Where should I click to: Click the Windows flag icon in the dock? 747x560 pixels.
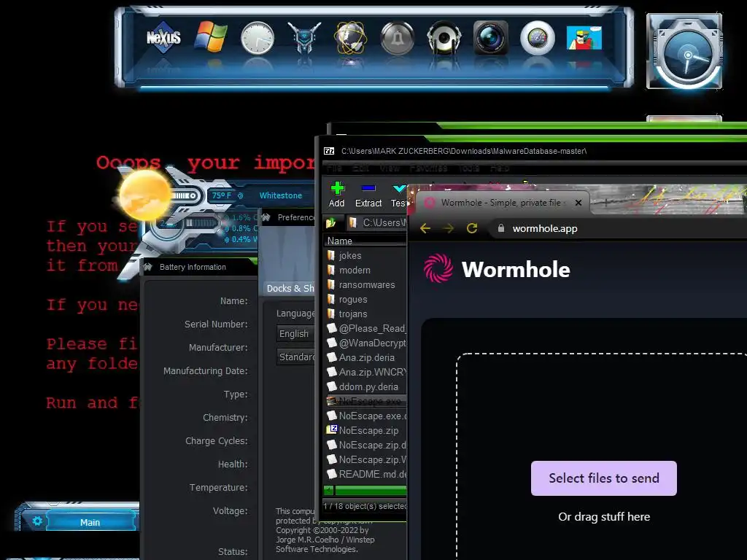pyautogui.click(x=210, y=37)
